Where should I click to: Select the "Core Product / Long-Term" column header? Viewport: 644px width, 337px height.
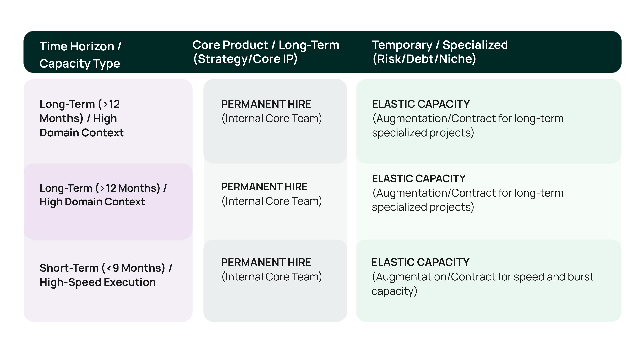(x=265, y=45)
